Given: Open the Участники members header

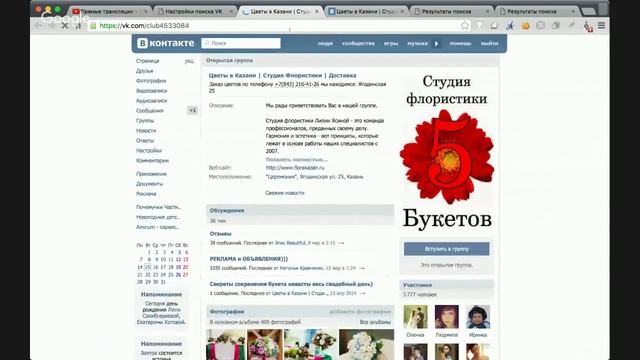Looking at the screenshot, I should pyautogui.click(x=417, y=285).
